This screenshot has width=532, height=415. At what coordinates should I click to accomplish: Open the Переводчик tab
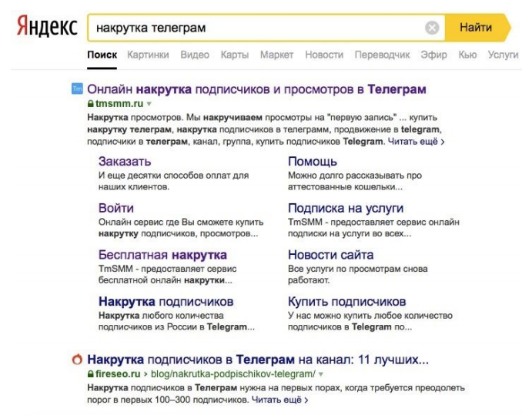382,55
